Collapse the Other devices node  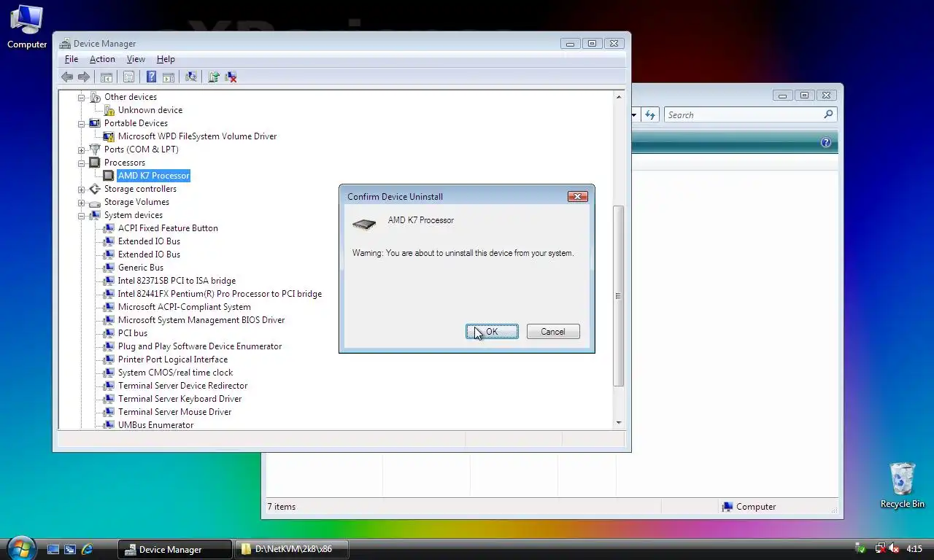pos(82,97)
